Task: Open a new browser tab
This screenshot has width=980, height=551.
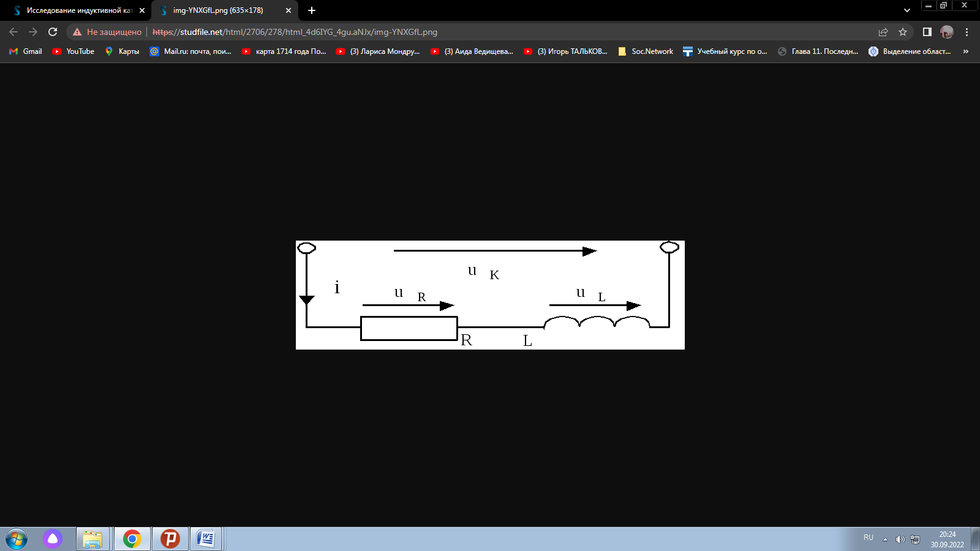Action: tap(312, 10)
